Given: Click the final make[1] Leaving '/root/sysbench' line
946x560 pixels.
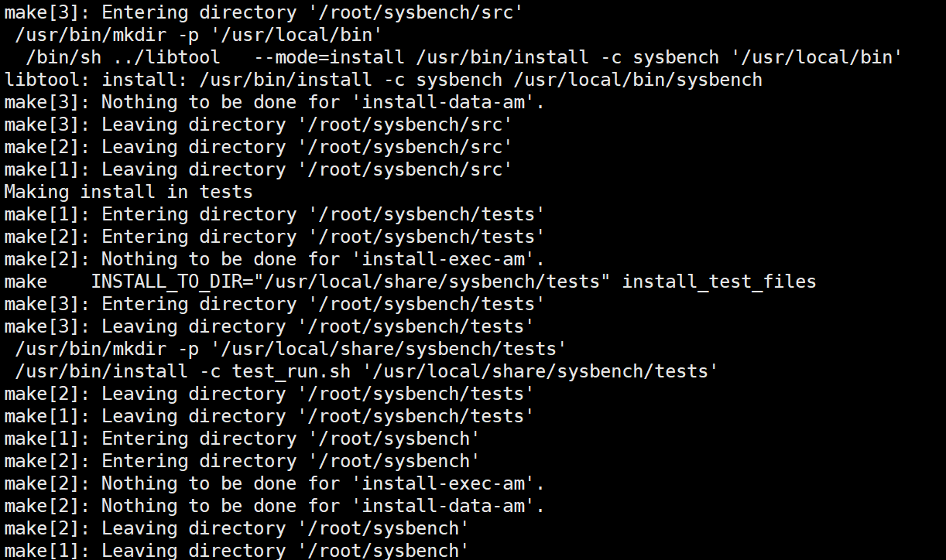Looking at the screenshot, I should [x=236, y=551].
